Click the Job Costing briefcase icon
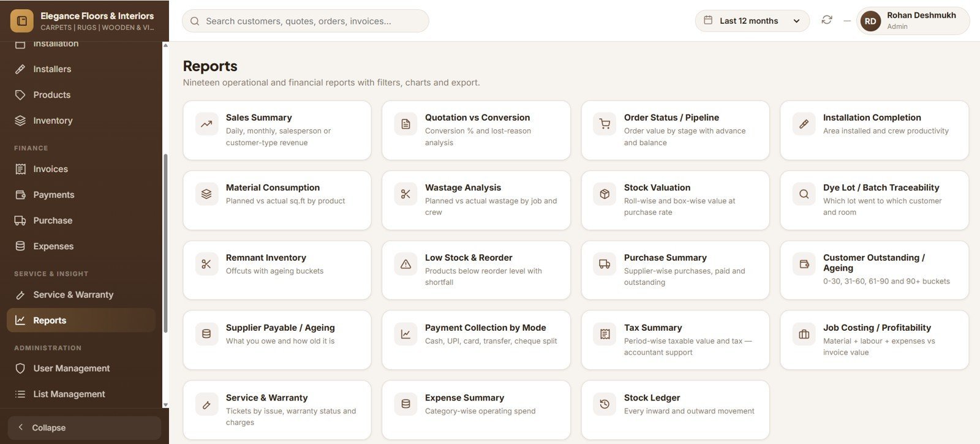980x444 pixels. click(804, 334)
